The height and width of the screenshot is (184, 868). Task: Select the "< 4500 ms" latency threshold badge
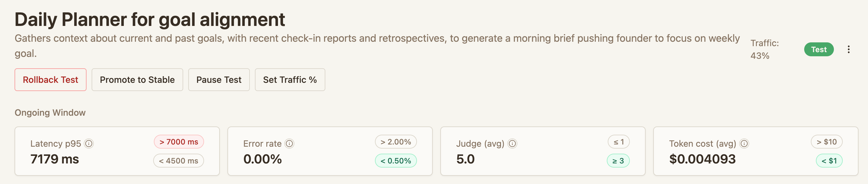tap(178, 160)
